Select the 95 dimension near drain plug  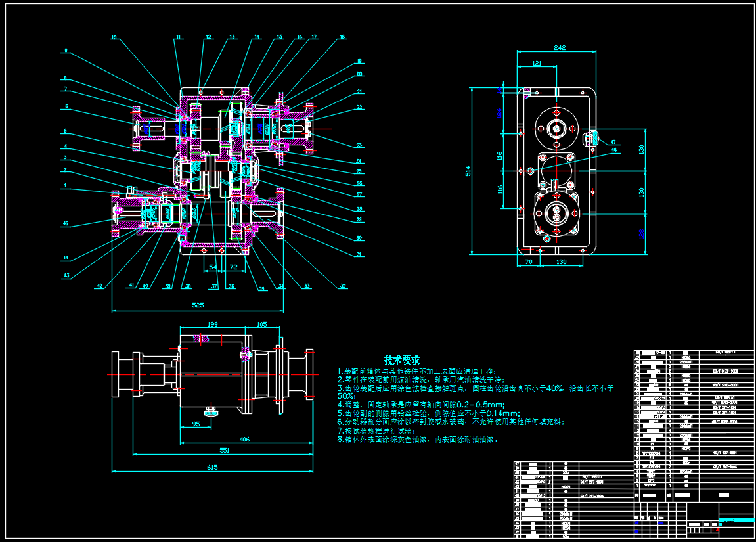(x=195, y=424)
